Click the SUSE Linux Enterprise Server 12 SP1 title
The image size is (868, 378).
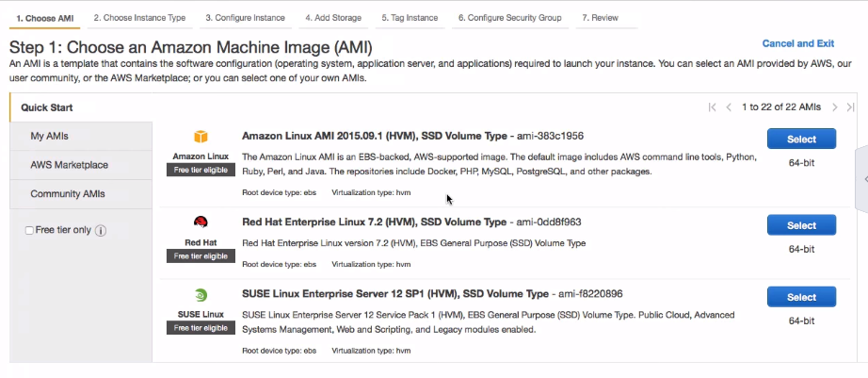click(395, 294)
